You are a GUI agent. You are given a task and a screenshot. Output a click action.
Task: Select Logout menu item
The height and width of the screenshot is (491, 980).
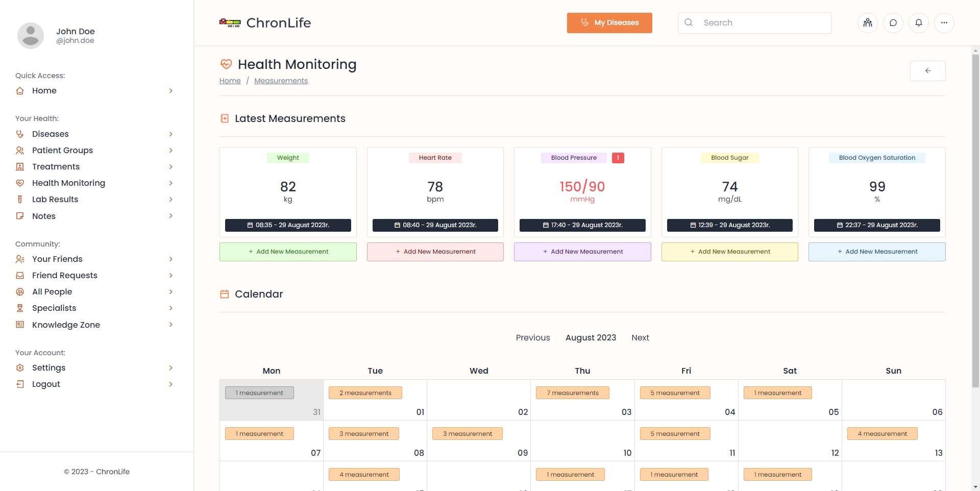coord(95,384)
